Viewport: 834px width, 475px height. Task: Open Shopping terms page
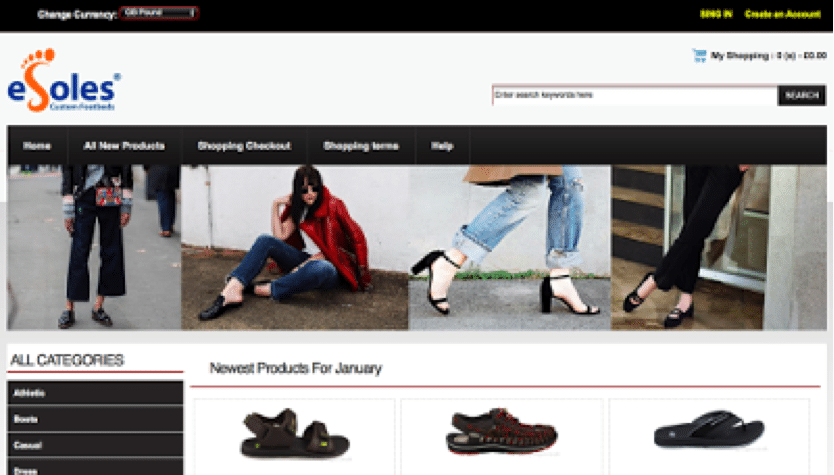pyautogui.click(x=361, y=146)
